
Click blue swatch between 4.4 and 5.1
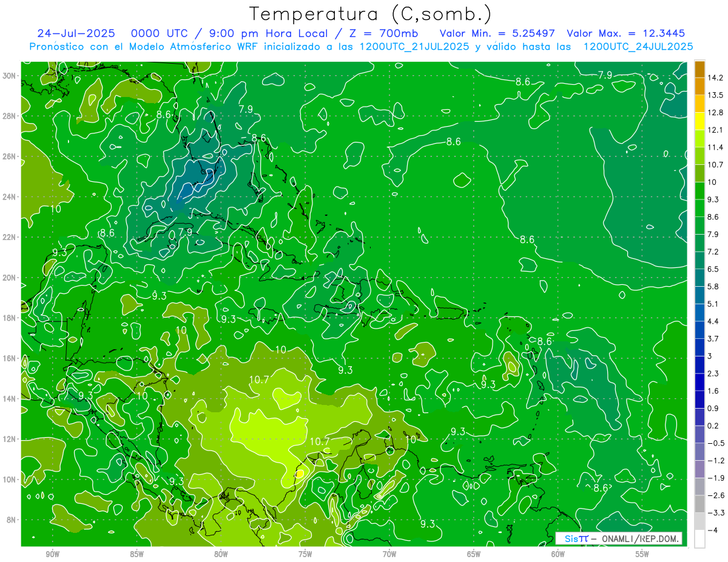click(699, 312)
